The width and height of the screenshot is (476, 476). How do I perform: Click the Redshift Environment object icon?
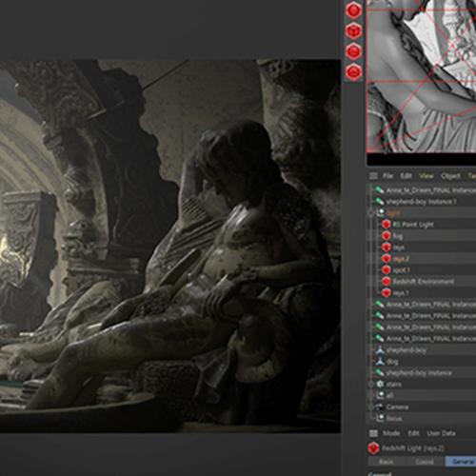pyautogui.click(x=386, y=282)
